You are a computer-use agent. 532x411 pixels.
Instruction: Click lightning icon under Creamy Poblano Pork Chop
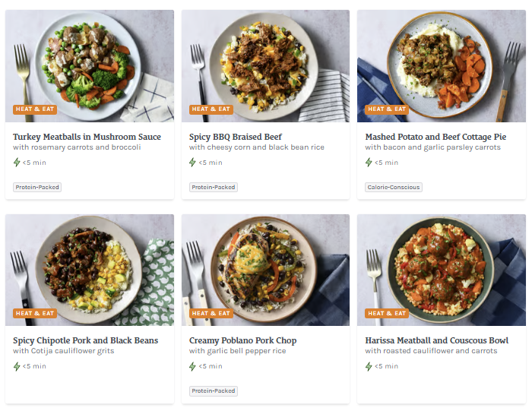(193, 366)
